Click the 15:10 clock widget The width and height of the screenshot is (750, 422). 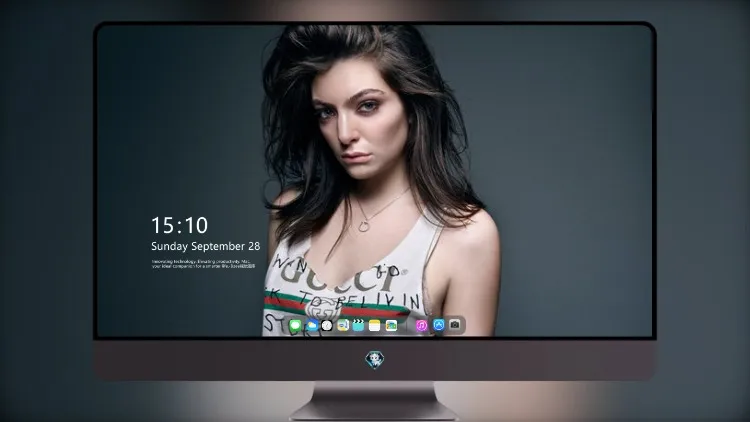[x=179, y=225]
